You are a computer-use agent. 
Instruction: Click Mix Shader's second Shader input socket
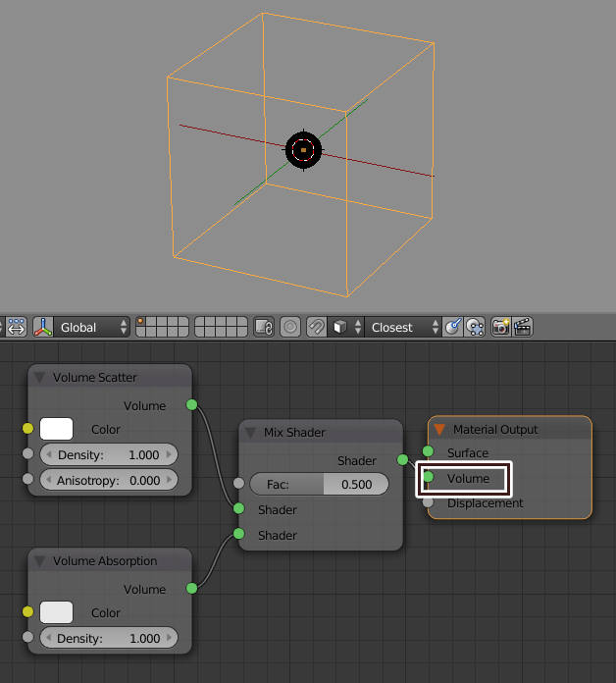tap(238, 534)
